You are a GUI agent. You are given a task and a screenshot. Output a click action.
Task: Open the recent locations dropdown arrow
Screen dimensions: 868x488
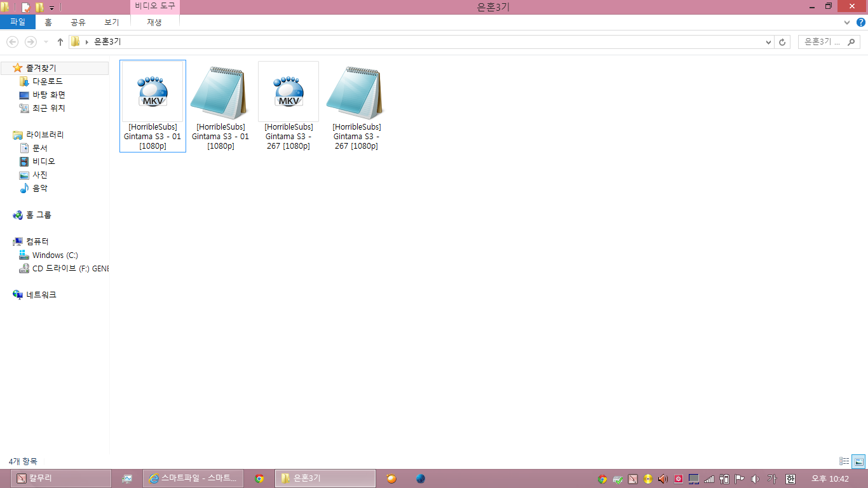[x=46, y=42]
